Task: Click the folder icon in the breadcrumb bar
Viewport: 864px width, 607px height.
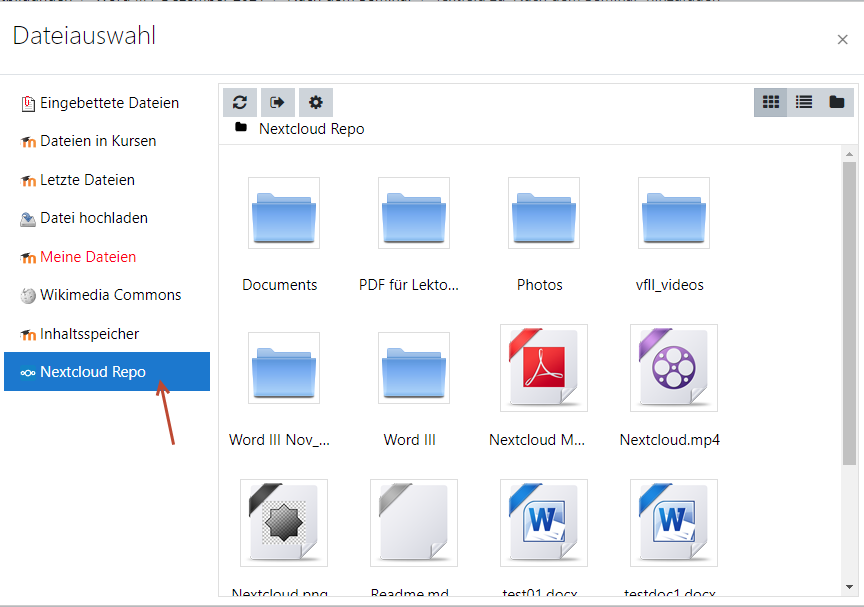Action: (240, 129)
